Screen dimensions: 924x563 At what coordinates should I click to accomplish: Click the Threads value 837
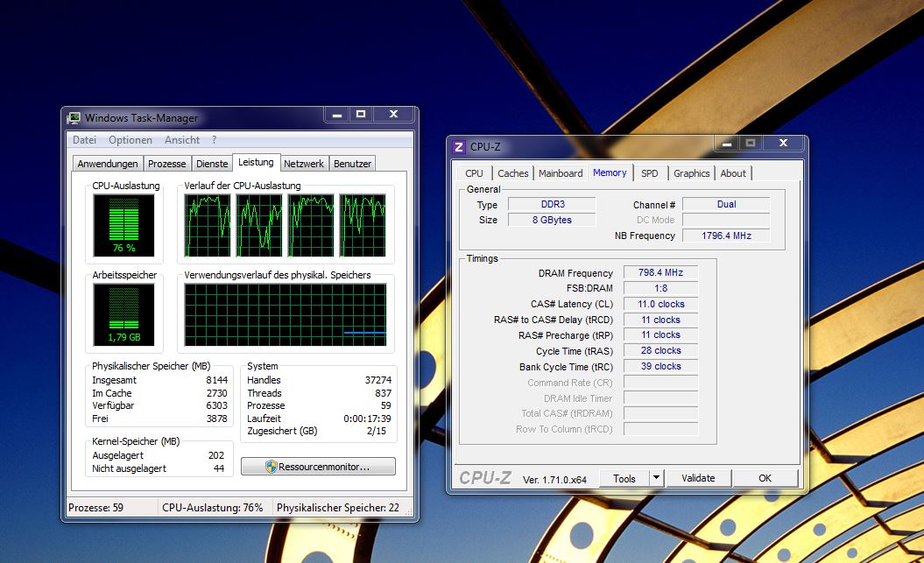pyautogui.click(x=383, y=393)
